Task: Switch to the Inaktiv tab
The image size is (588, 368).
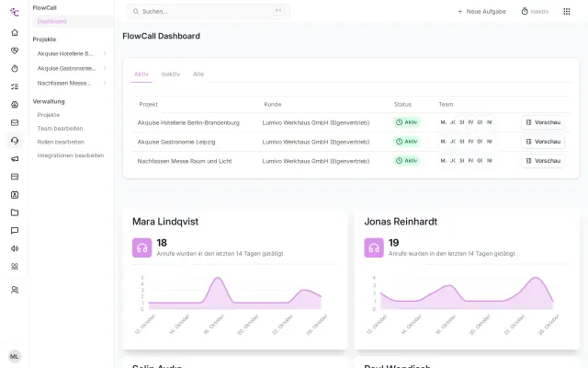Action: 171,74
